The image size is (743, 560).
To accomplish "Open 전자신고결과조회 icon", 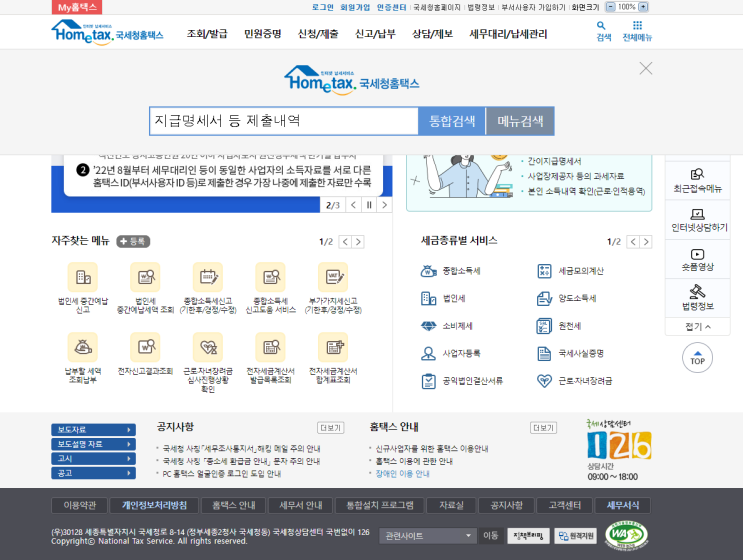I will click(145, 347).
